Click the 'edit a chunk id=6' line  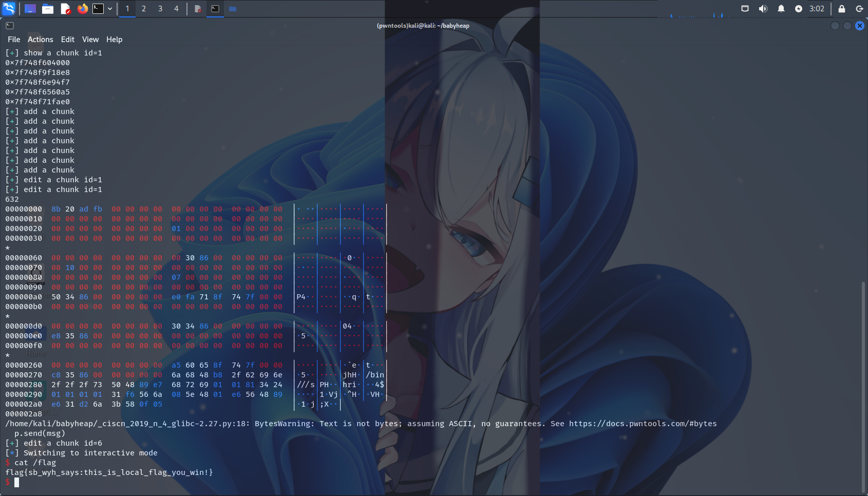54,443
